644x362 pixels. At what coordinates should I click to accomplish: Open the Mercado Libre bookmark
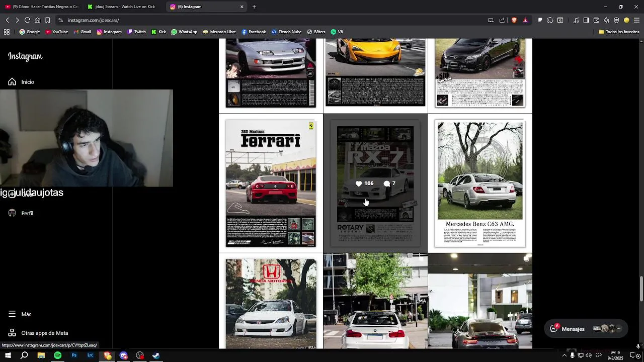click(219, 32)
